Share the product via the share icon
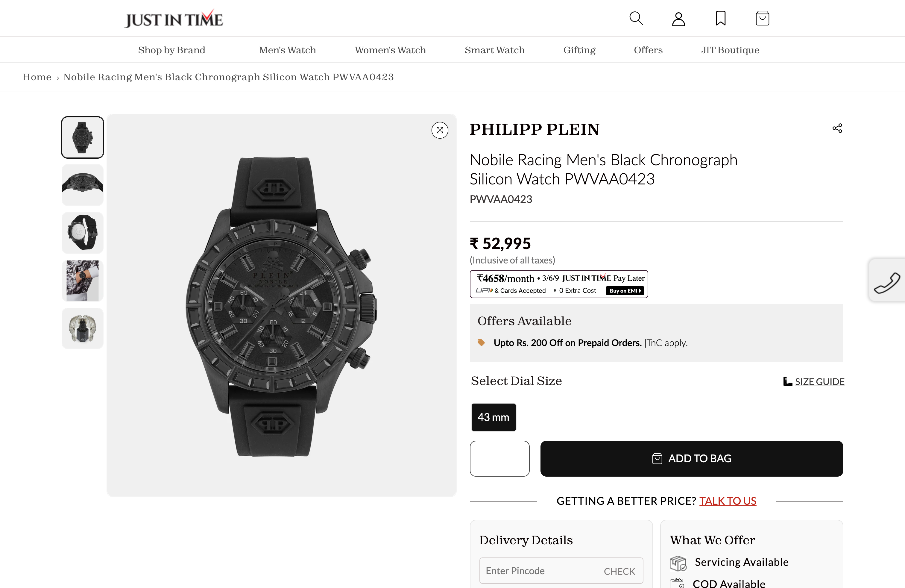The height and width of the screenshot is (588, 905). coord(837,128)
